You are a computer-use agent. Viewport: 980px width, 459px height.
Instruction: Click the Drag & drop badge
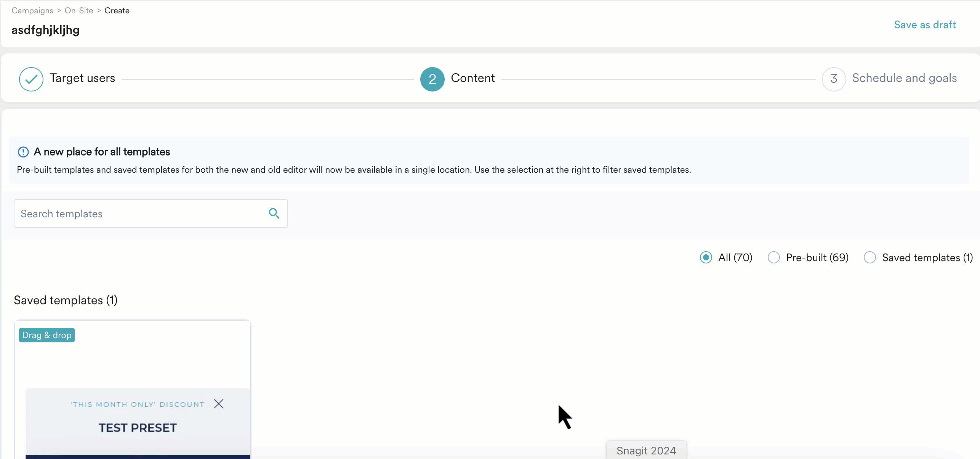pyautogui.click(x=46, y=335)
